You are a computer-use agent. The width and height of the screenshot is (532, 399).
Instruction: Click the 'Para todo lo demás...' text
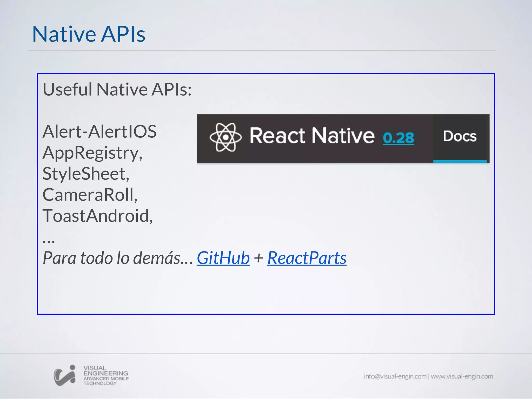(118, 258)
